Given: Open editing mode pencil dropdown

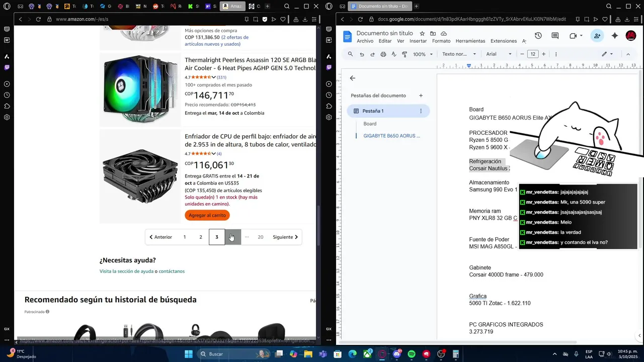Looking at the screenshot, I should tap(607, 54).
